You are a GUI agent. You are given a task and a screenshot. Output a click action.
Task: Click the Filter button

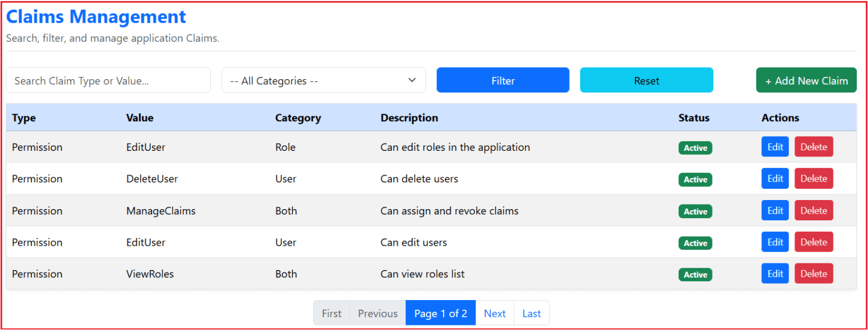point(502,80)
